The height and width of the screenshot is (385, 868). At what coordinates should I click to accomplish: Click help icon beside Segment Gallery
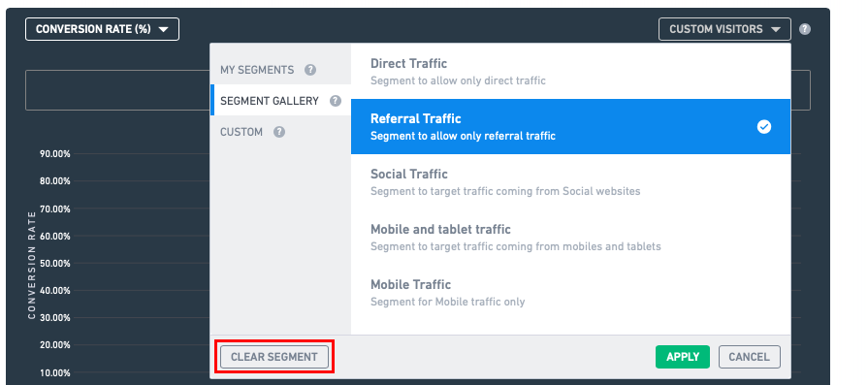point(335,101)
